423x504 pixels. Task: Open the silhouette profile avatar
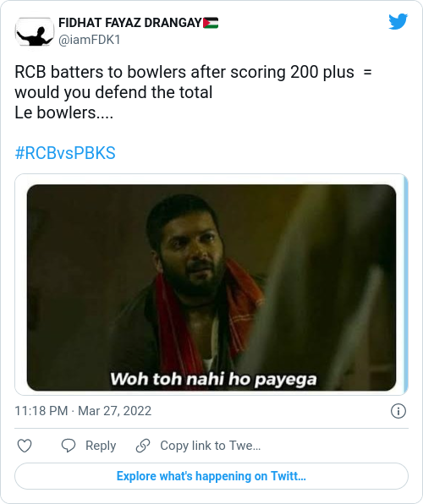click(x=34, y=32)
